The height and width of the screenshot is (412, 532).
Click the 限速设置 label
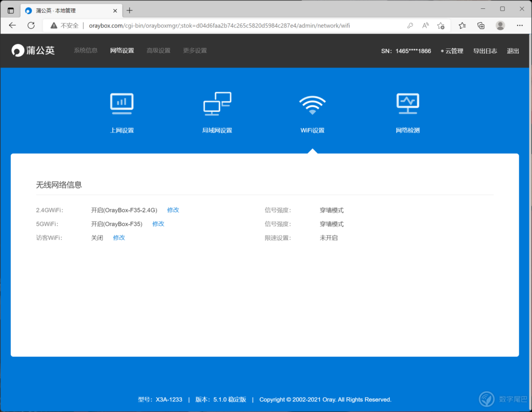coord(278,238)
